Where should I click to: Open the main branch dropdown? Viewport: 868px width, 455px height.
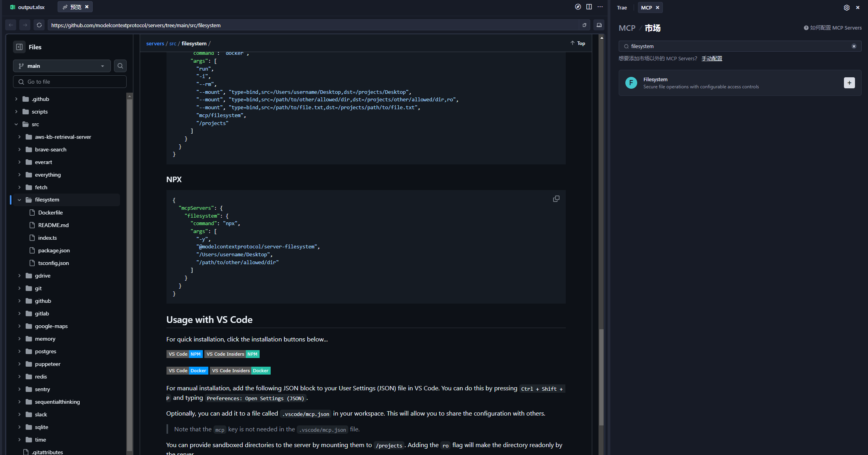tap(62, 66)
